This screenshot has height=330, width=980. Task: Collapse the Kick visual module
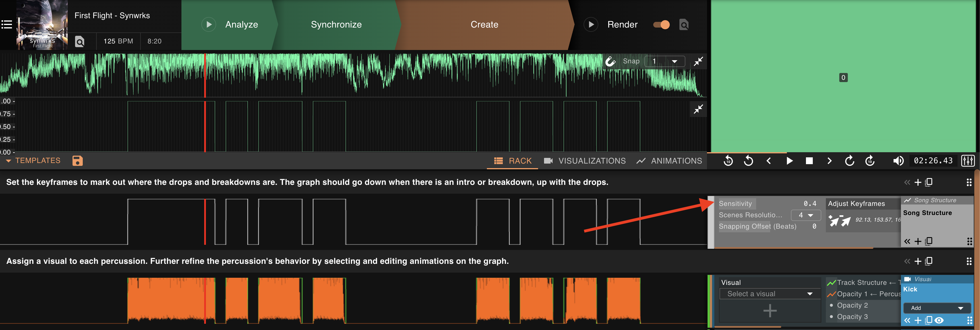pyautogui.click(x=907, y=321)
